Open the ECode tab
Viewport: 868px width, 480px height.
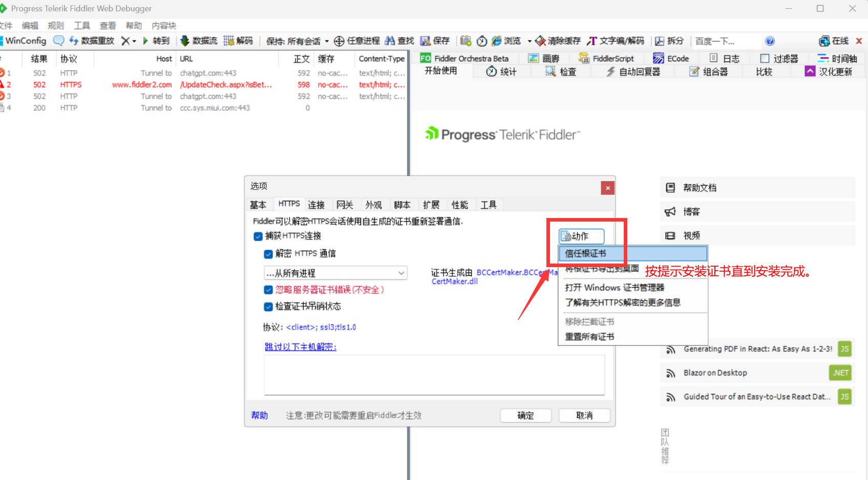[x=671, y=58]
